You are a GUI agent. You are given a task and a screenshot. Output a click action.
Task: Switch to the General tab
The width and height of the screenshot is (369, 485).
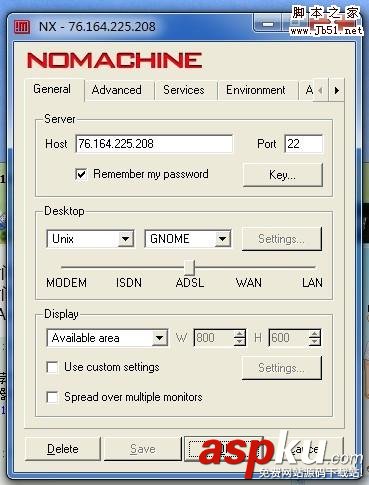[x=52, y=89]
